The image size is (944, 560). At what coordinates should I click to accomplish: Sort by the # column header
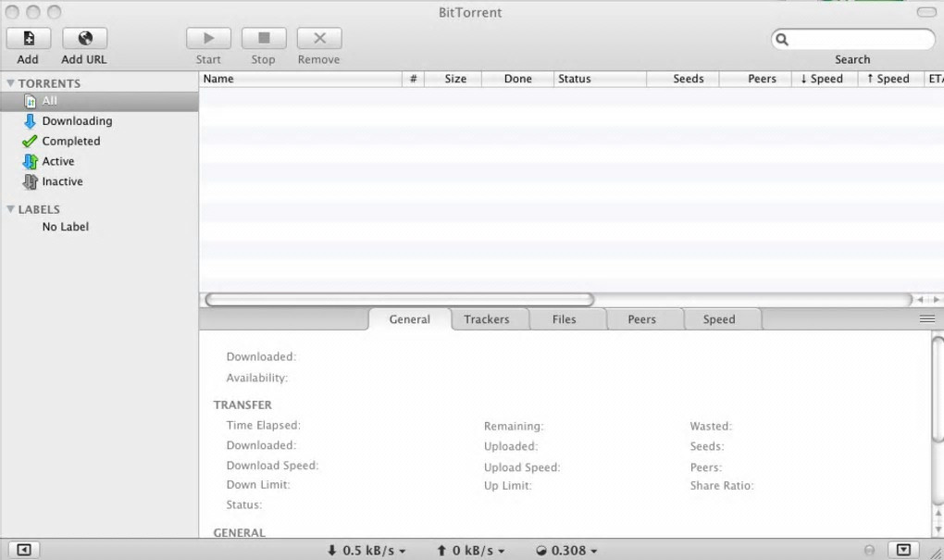(413, 79)
